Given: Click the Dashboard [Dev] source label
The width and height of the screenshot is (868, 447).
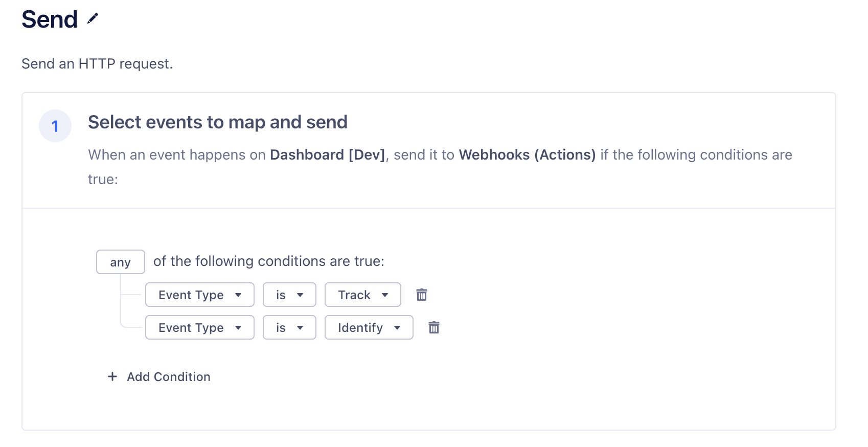Looking at the screenshot, I should [x=327, y=154].
